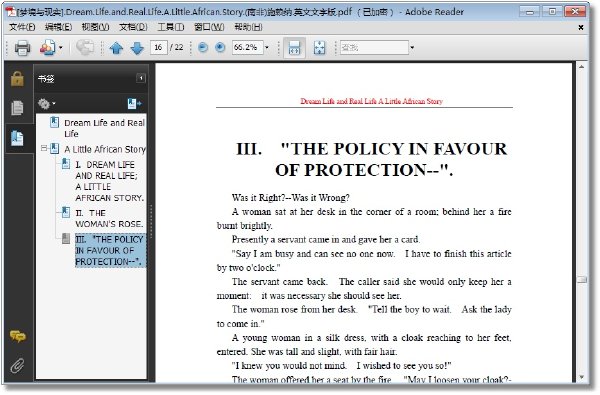Collapse the bookmarks panel with arrow button
This screenshot has height=395, width=600.
click(141, 78)
